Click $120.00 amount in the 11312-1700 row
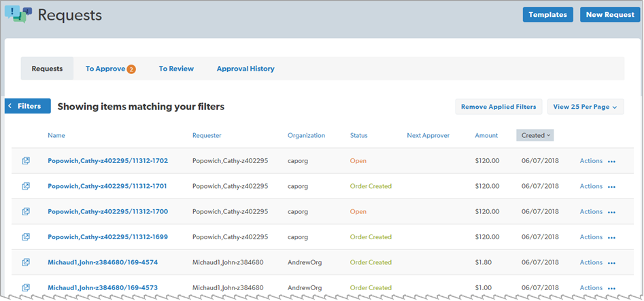The width and height of the screenshot is (644, 301). tap(487, 212)
